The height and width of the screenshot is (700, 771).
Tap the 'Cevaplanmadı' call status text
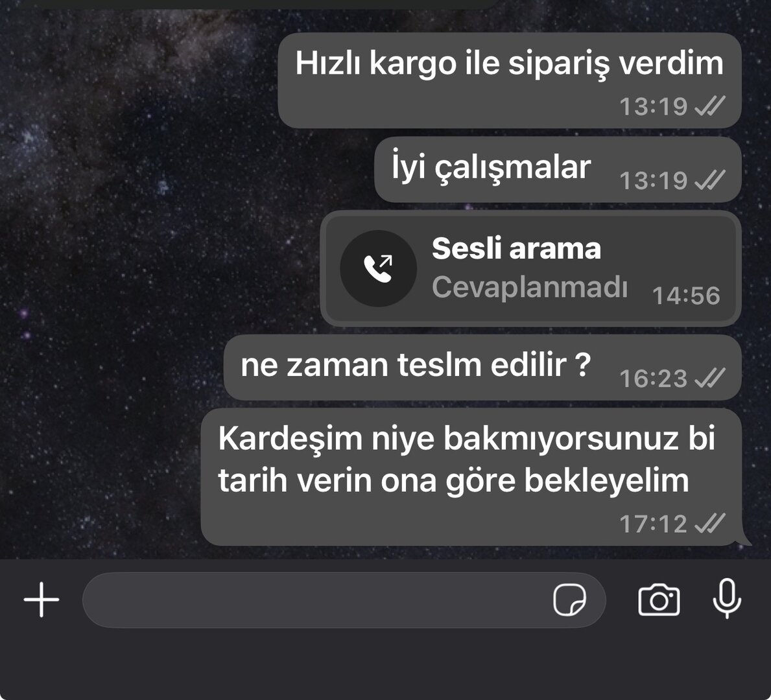click(530, 286)
